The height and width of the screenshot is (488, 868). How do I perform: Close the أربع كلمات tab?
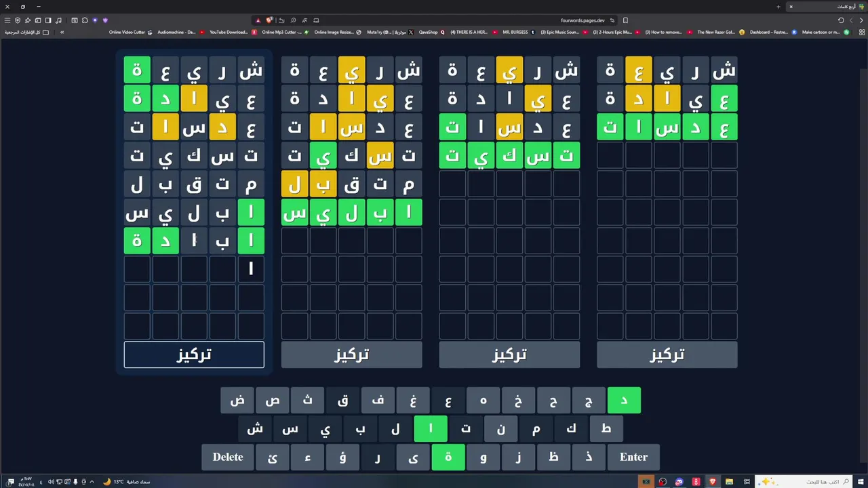[x=791, y=7]
